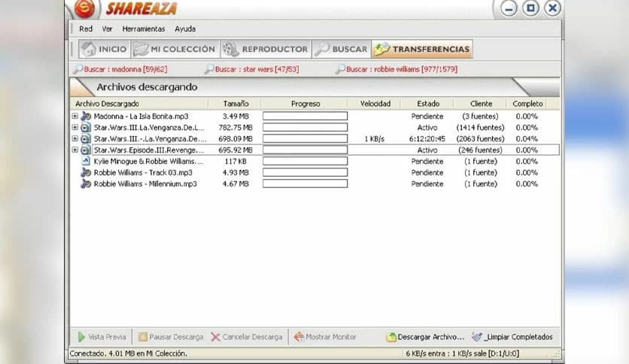
Task: Click the Limpiar Completados button
Action: [x=512, y=337]
